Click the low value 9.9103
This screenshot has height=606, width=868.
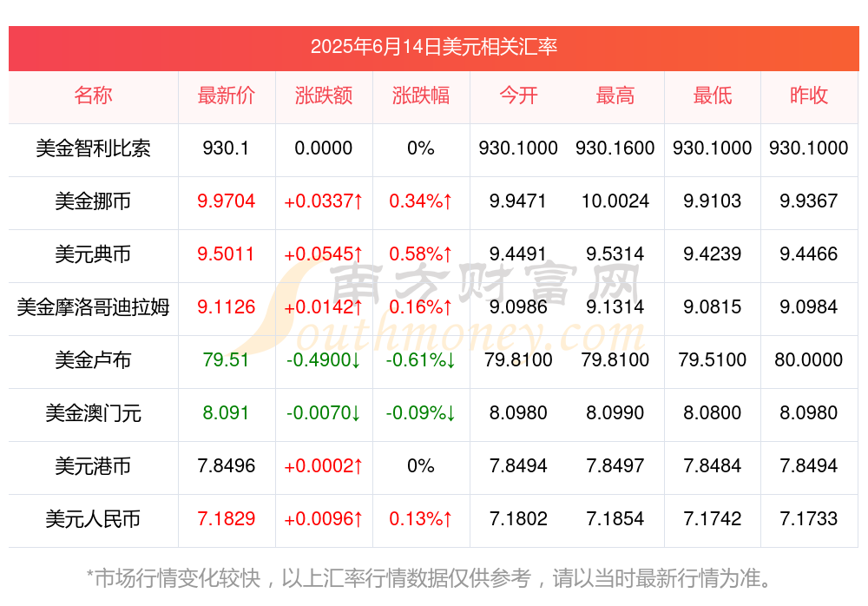[x=713, y=201]
